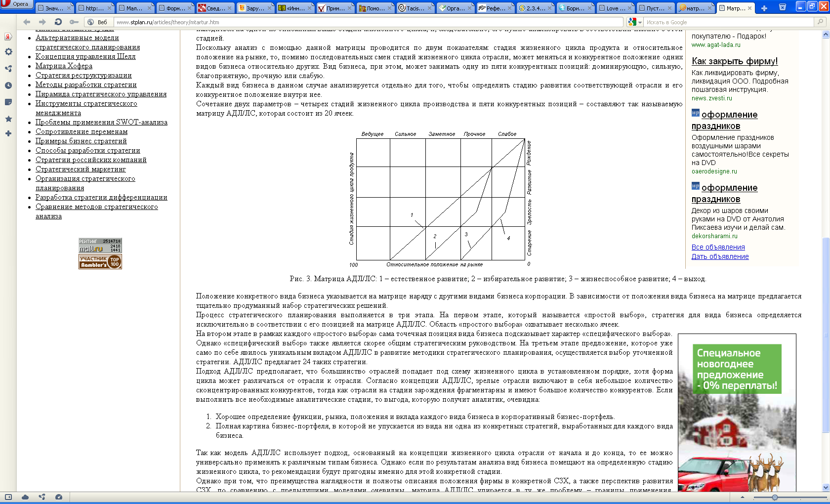Image resolution: width=830 pixels, height=504 pixels.
Task: Open the dekorsharami.ru ad link
Action: (x=714, y=236)
